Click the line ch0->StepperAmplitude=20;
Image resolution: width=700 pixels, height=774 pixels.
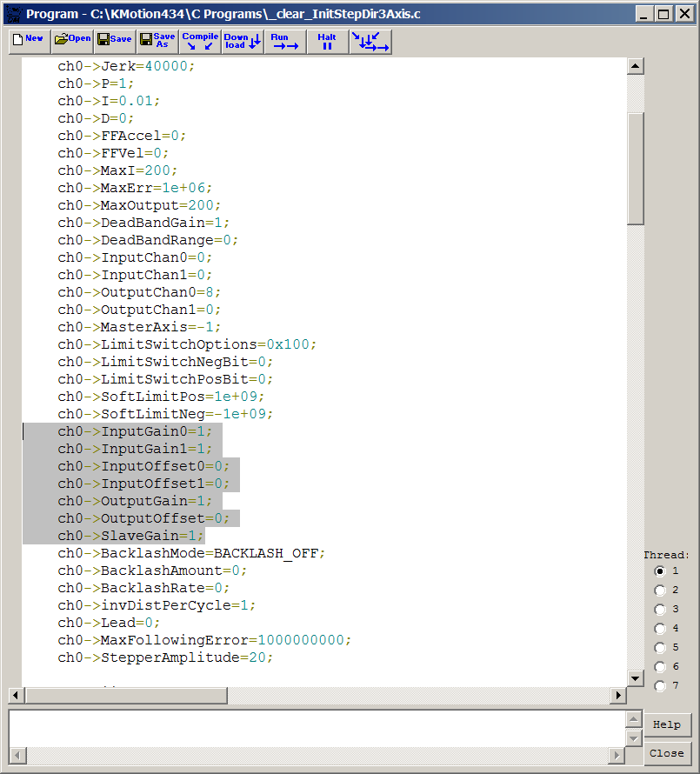tap(165, 657)
